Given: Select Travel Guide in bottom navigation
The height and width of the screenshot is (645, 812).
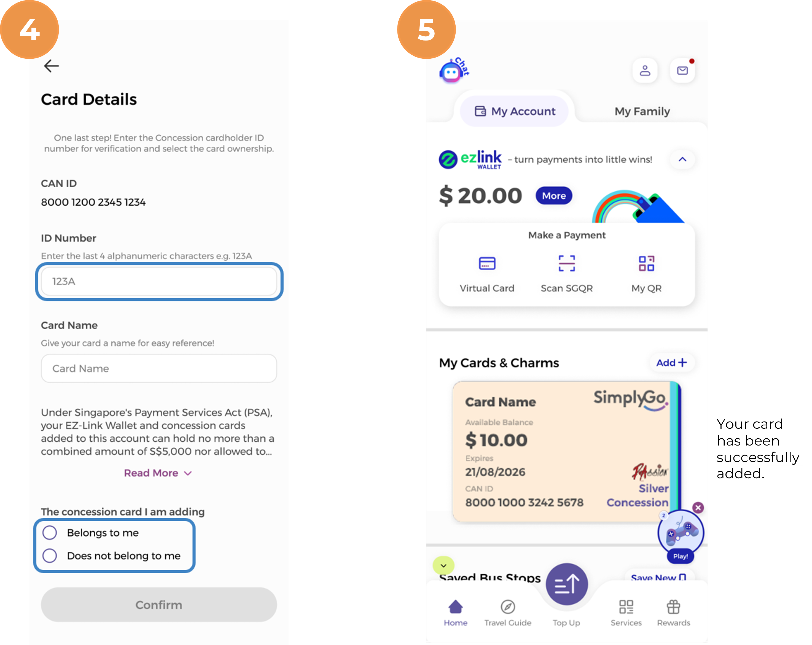Looking at the screenshot, I should 507,612.
